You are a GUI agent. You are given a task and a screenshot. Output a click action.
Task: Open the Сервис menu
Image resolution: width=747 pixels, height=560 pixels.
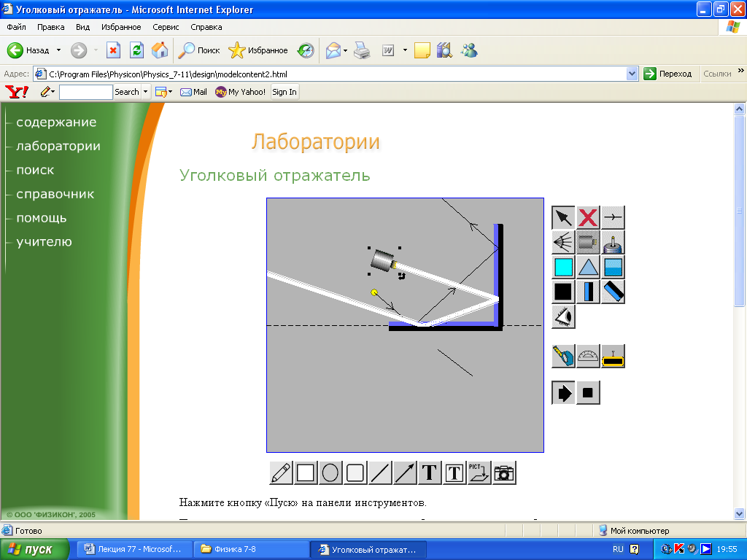tap(166, 27)
